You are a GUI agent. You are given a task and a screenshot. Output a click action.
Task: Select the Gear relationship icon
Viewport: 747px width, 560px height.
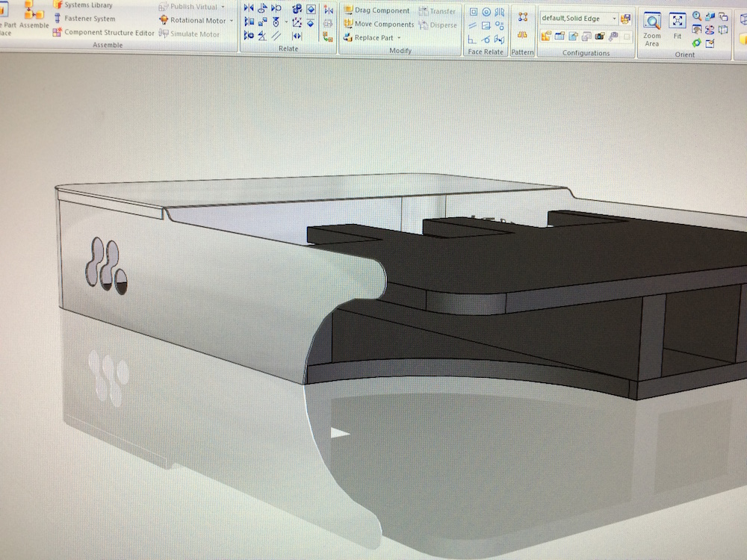[297, 8]
